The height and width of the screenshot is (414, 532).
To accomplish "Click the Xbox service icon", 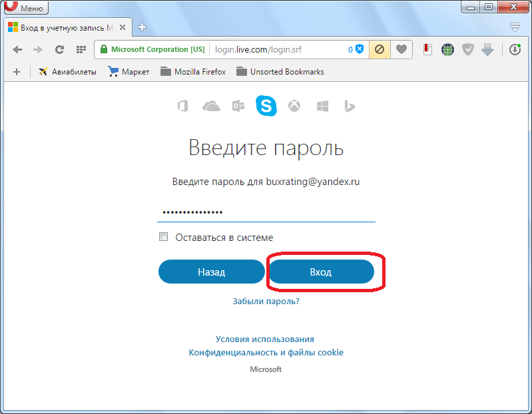I will (x=294, y=106).
